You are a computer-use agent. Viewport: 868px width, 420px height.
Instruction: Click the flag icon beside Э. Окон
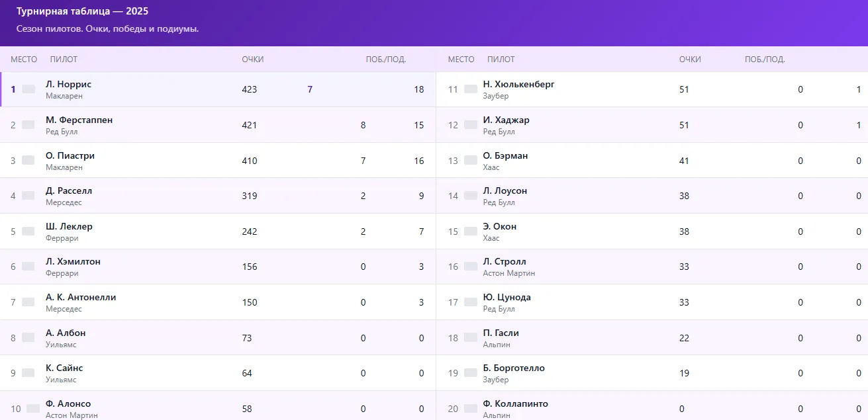point(471,231)
